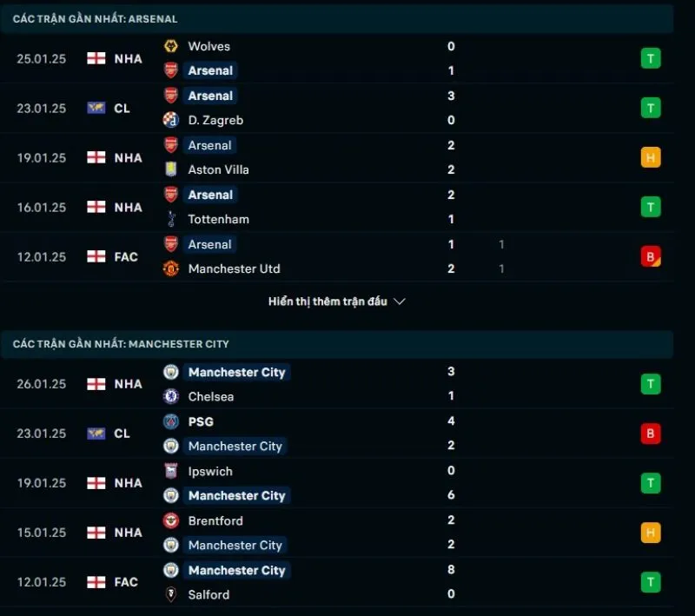Click the orange H badge for the Aston Villa draw
Image resolution: width=695 pixels, height=616 pixels.
point(651,157)
